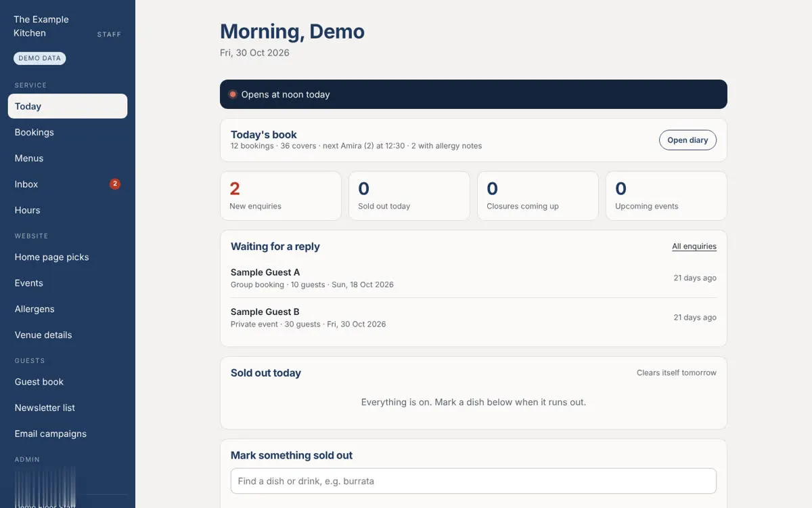Screen dimensions: 812x508
Task: Click the Waiting for a reply heading
Action: (275, 247)
